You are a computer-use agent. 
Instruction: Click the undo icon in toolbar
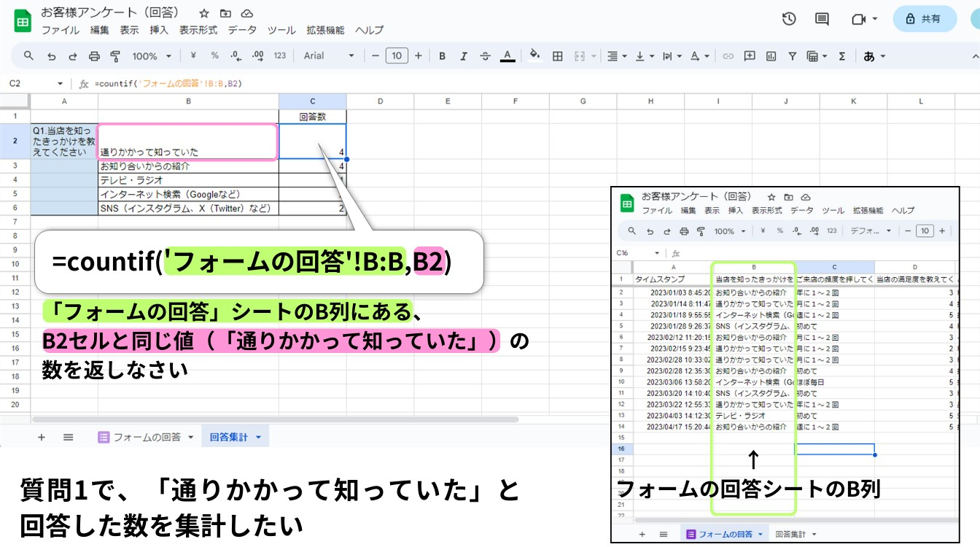click(51, 56)
